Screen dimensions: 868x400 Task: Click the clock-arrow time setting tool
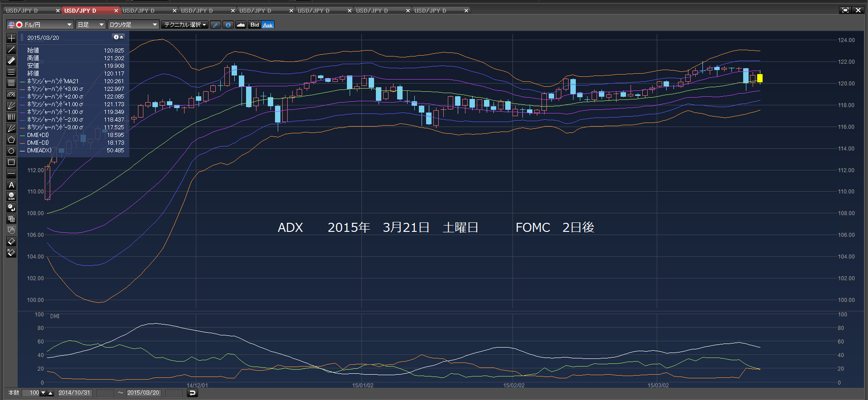11,207
